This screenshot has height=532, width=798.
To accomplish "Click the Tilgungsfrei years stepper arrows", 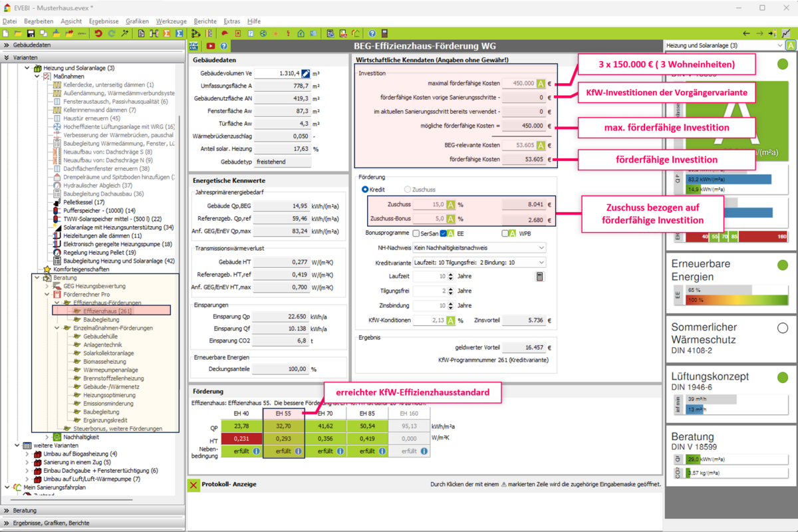I will coord(451,291).
